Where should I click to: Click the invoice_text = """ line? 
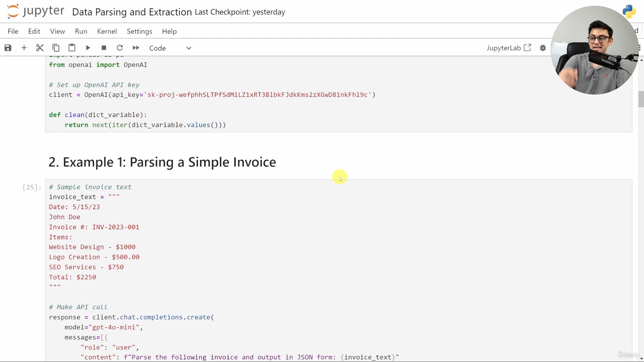tap(84, 197)
